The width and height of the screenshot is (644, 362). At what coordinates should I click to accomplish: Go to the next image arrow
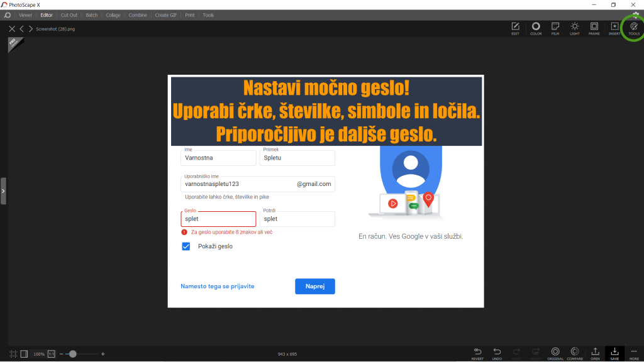(x=30, y=29)
